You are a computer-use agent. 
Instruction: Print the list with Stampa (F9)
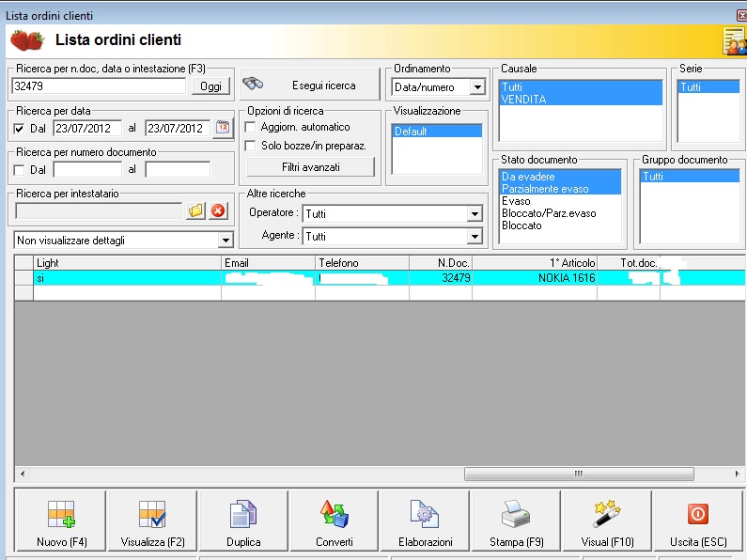pyautogui.click(x=517, y=521)
